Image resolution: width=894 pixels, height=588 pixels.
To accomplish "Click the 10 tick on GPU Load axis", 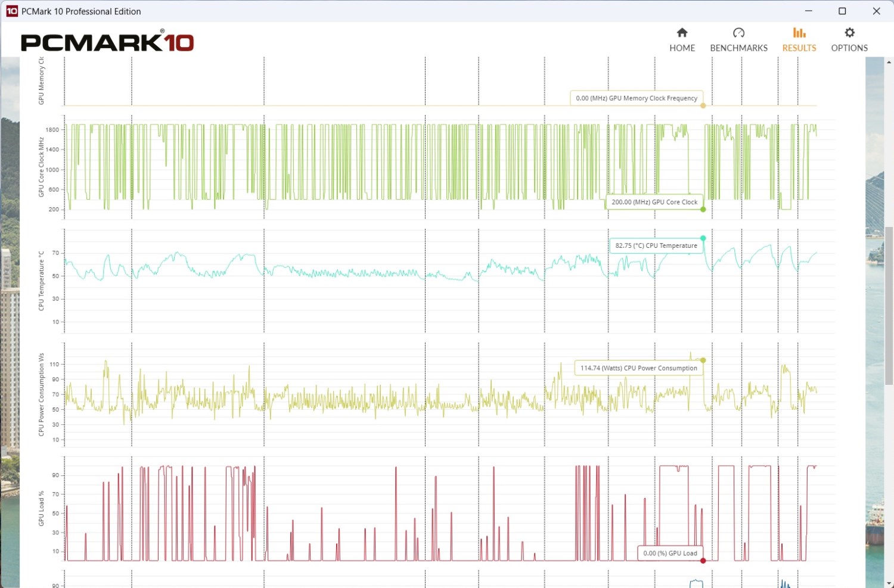I will [x=55, y=552].
